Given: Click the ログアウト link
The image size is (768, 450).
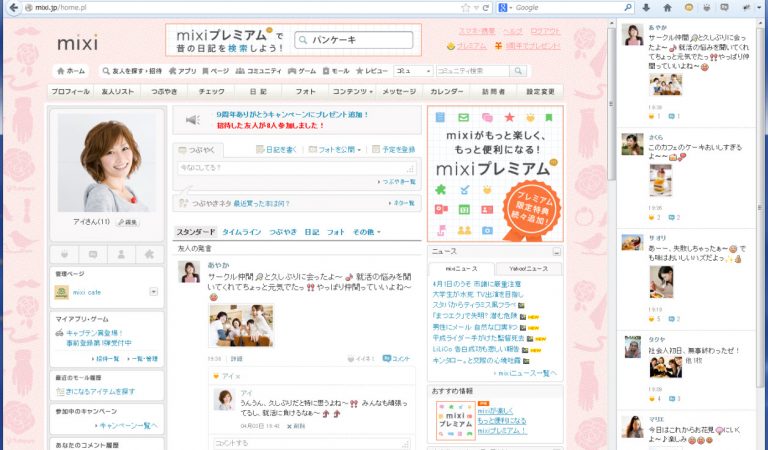Looking at the screenshot, I should [x=545, y=31].
